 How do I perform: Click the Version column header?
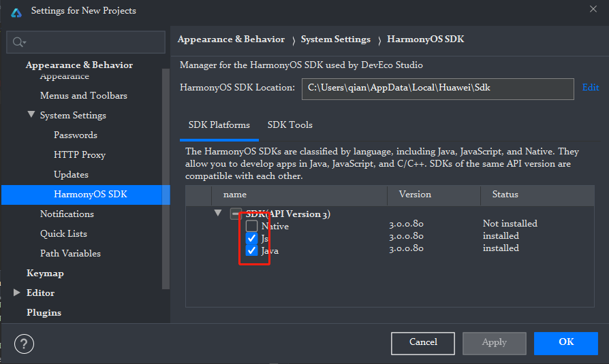pyautogui.click(x=434, y=195)
